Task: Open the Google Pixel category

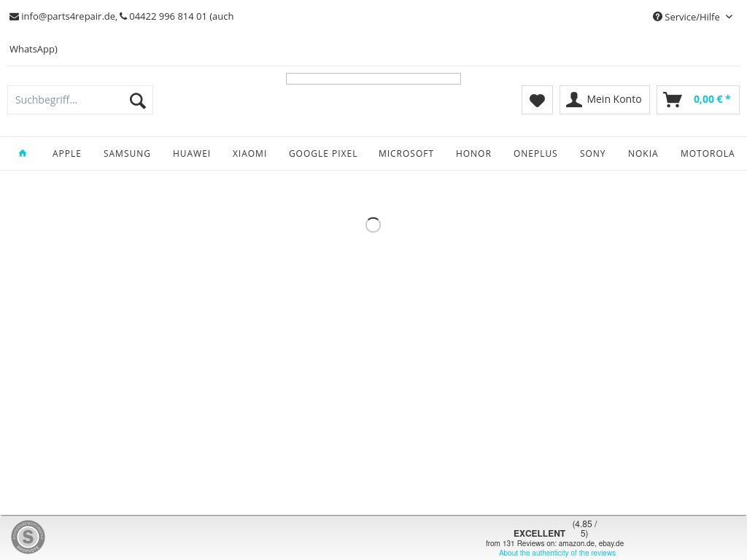Action: pos(323,154)
